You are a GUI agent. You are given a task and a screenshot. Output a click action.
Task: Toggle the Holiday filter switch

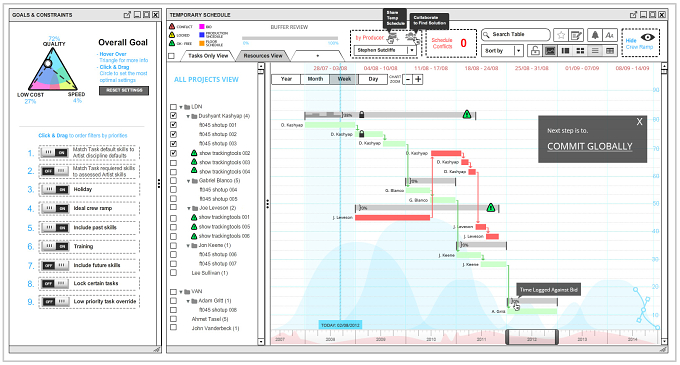55,189
